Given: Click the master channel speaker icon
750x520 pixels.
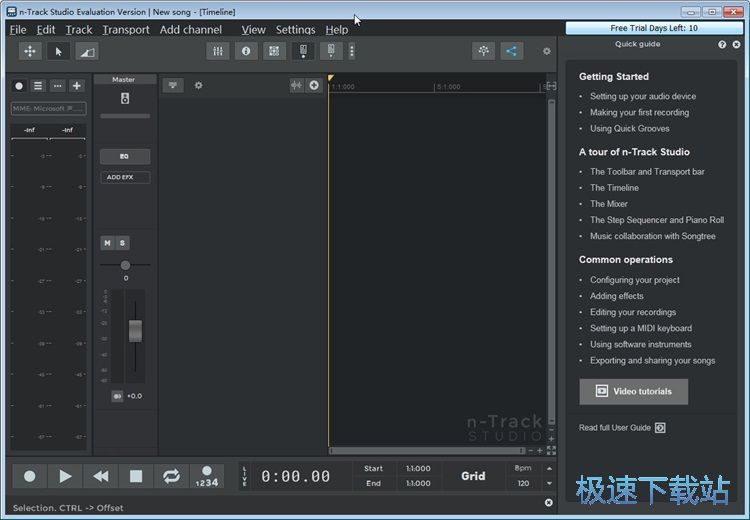Looking at the screenshot, I should (x=125, y=98).
